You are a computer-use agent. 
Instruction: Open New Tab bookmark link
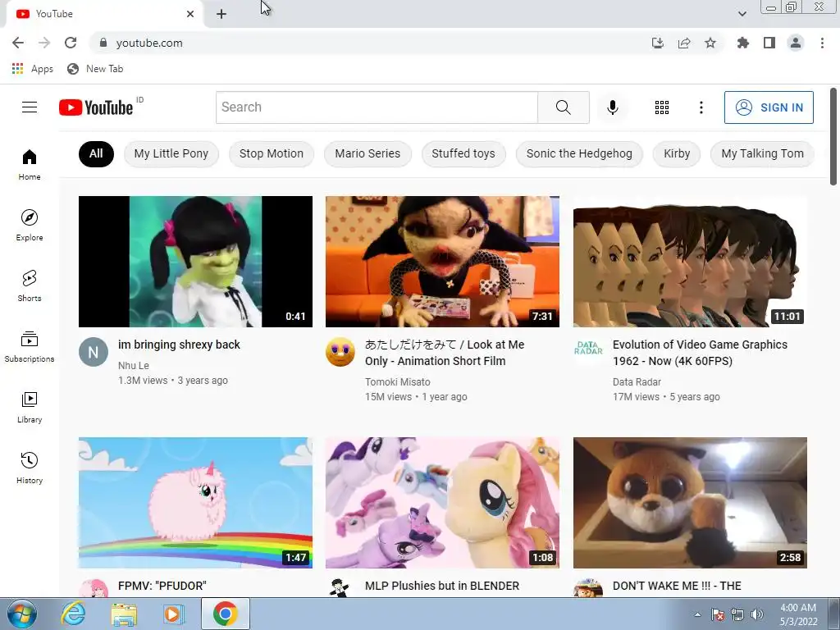95,69
